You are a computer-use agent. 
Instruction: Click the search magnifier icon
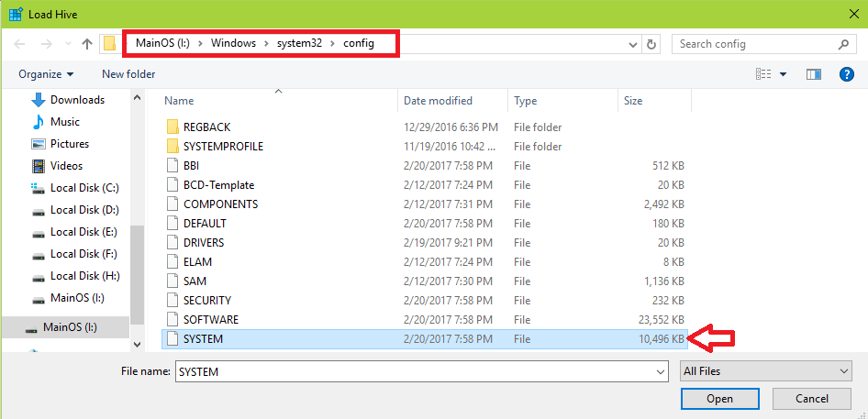click(843, 44)
